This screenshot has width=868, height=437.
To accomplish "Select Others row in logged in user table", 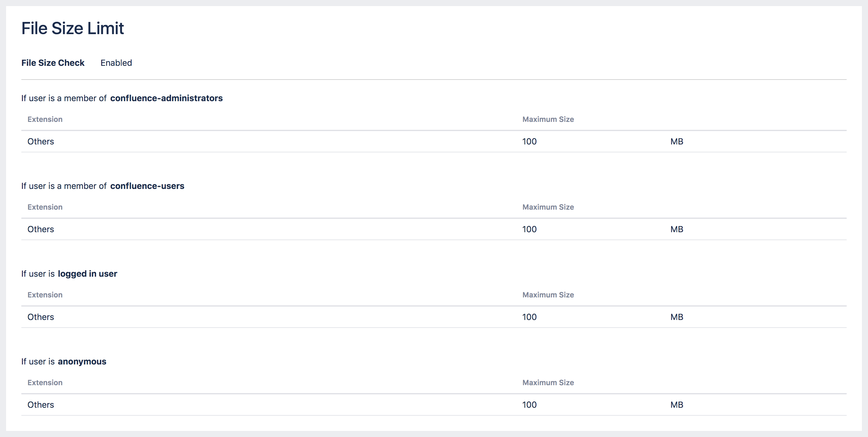I will pyautogui.click(x=41, y=317).
